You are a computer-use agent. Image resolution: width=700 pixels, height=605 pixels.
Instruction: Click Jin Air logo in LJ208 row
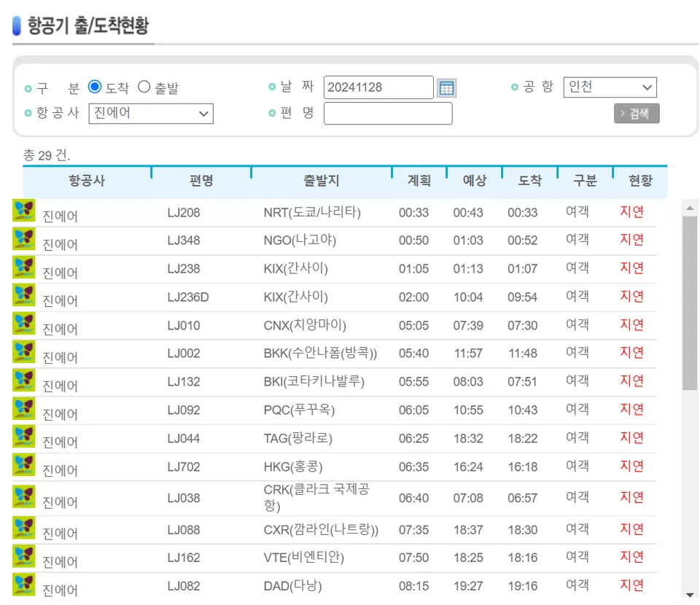[x=23, y=211]
